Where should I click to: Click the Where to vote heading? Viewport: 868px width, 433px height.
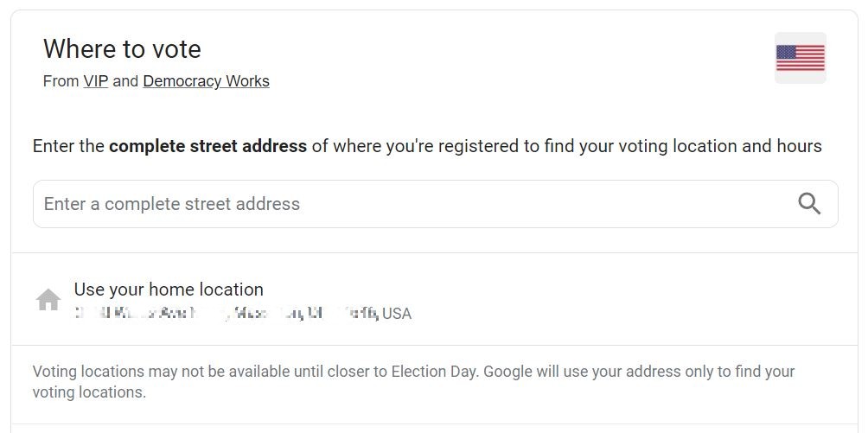coord(122,48)
